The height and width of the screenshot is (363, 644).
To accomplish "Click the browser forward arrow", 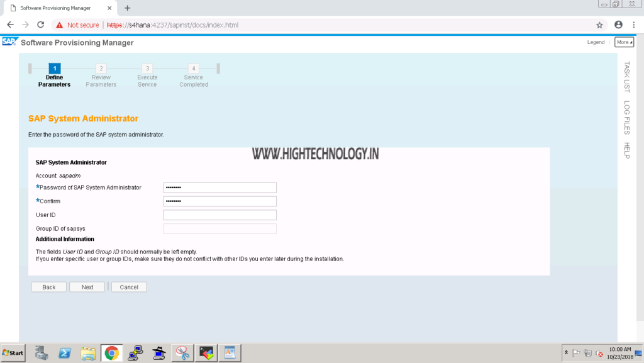I will [x=25, y=25].
